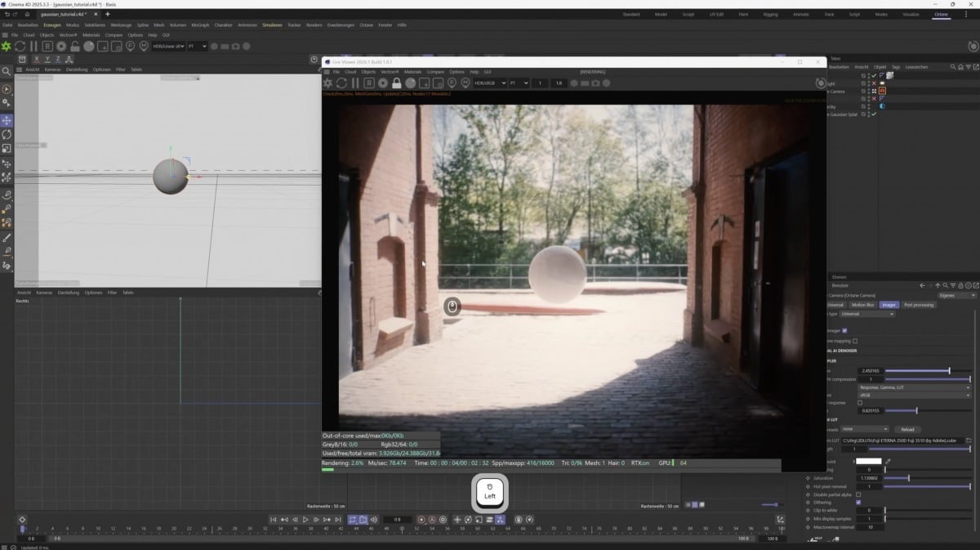Adjust the Exposure slider in Imager settings
The height and width of the screenshot is (550, 980).
click(x=930, y=371)
